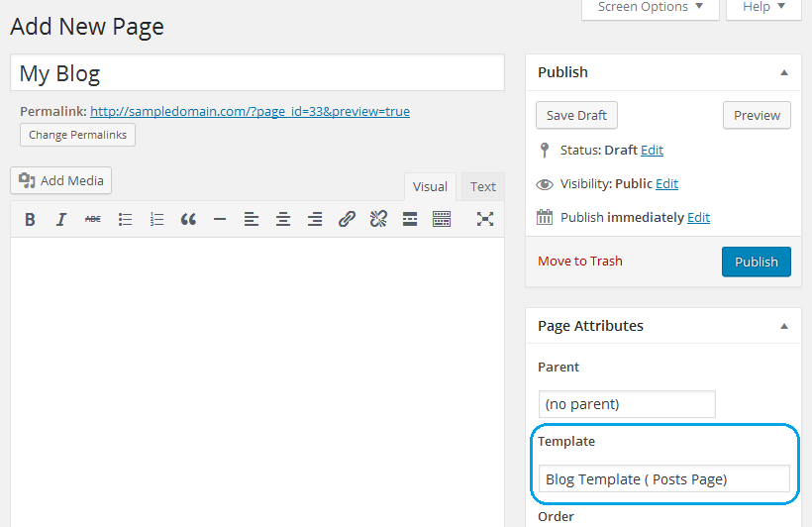The height and width of the screenshot is (527, 812).
Task: Click the strikethrough icon
Action: pyautogui.click(x=93, y=219)
